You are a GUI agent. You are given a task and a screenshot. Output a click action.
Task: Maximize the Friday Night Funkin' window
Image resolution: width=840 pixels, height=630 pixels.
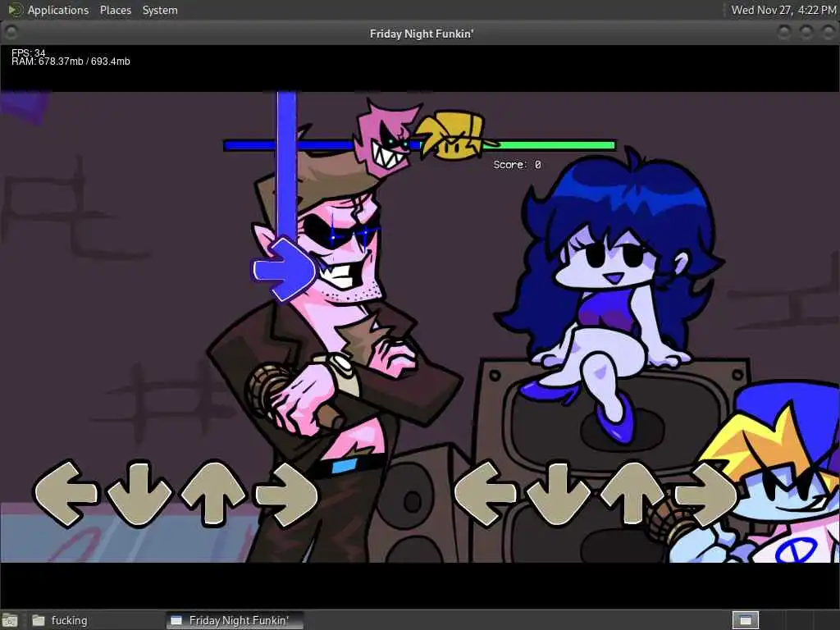click(806, 33)
